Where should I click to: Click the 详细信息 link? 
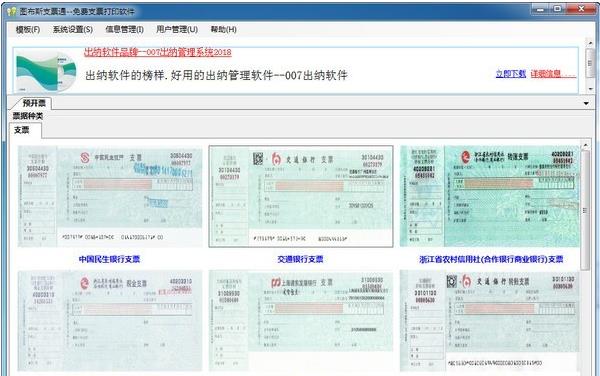(x=553, y=74)
